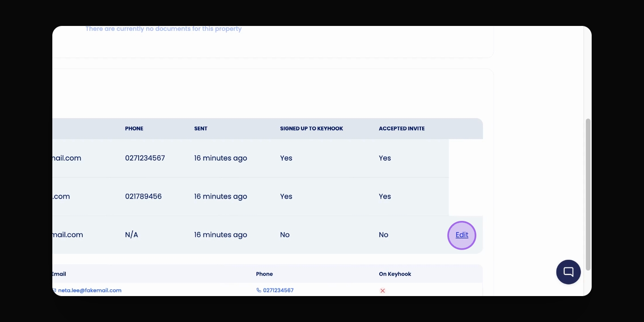The width and height of the screenshot is (644, 322).
Task: Click the envelope icon beside neta.lee@fakemail.com
Action: pyautogui.click(x=54, y=290)
